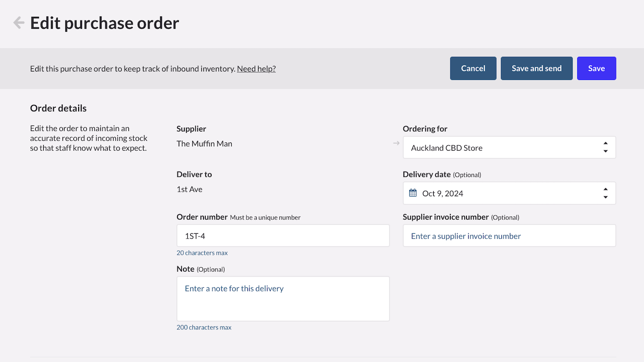644x362 pixels.
Task: Click Save and send
Action: 536,68
